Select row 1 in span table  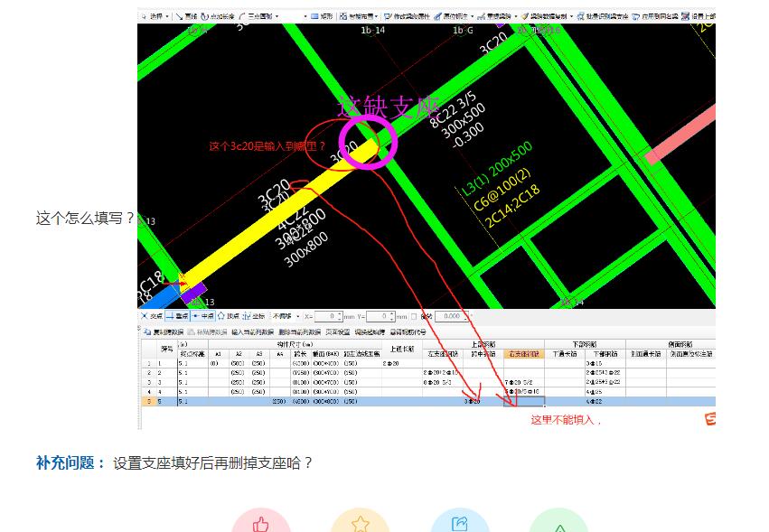pyautogui.click(x=427, y=364)
